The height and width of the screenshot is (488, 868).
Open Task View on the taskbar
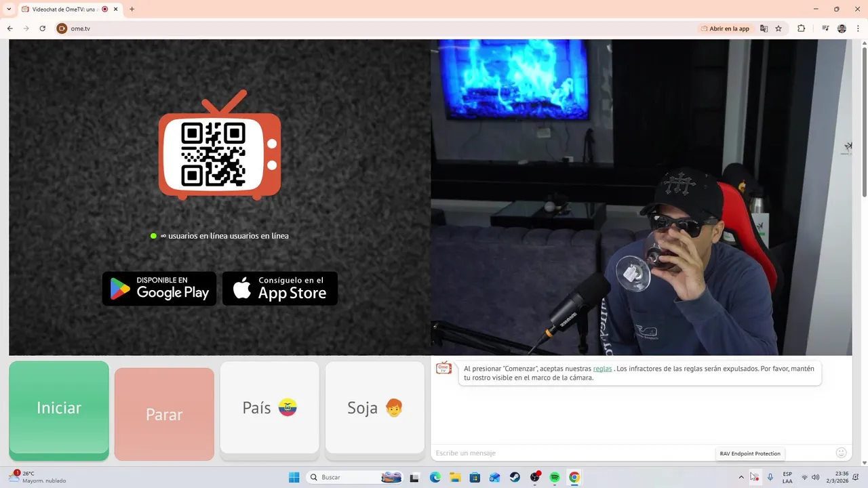pyautogui.click(x=414, y=477)
